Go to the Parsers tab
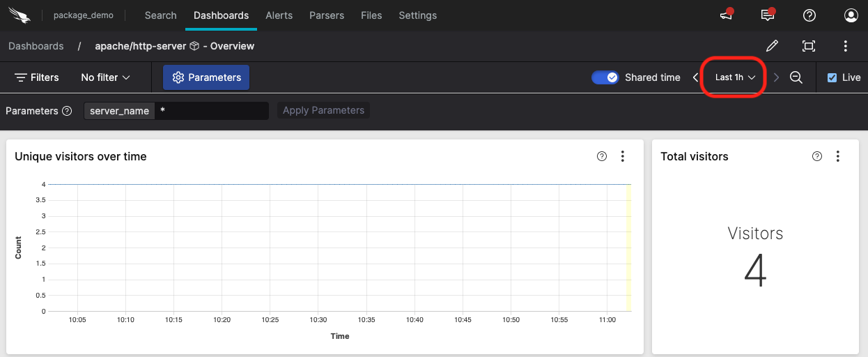Image resolution: width=868 pixels, height=357 pixels. pos(327,15)
